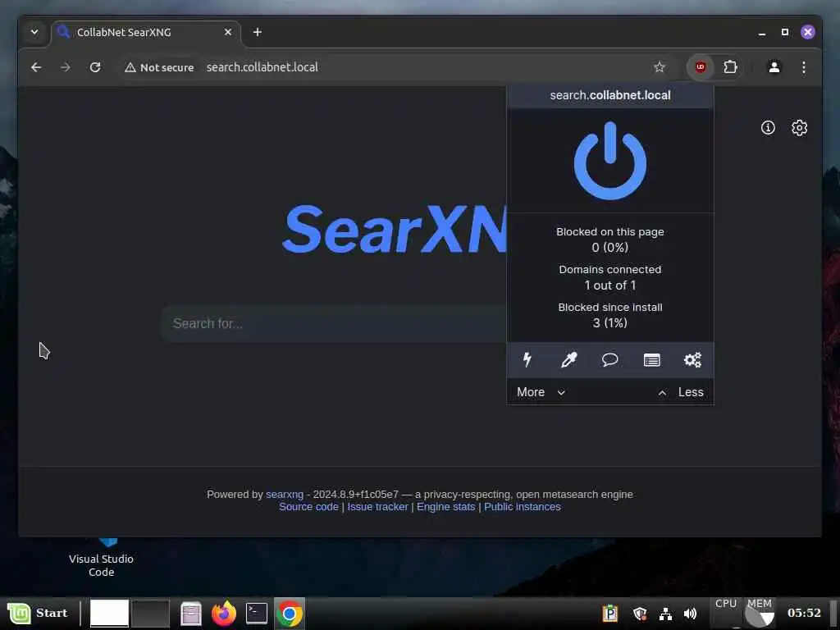Open the CPU monitor applet
840x630 pixels.
coord(726,612)
